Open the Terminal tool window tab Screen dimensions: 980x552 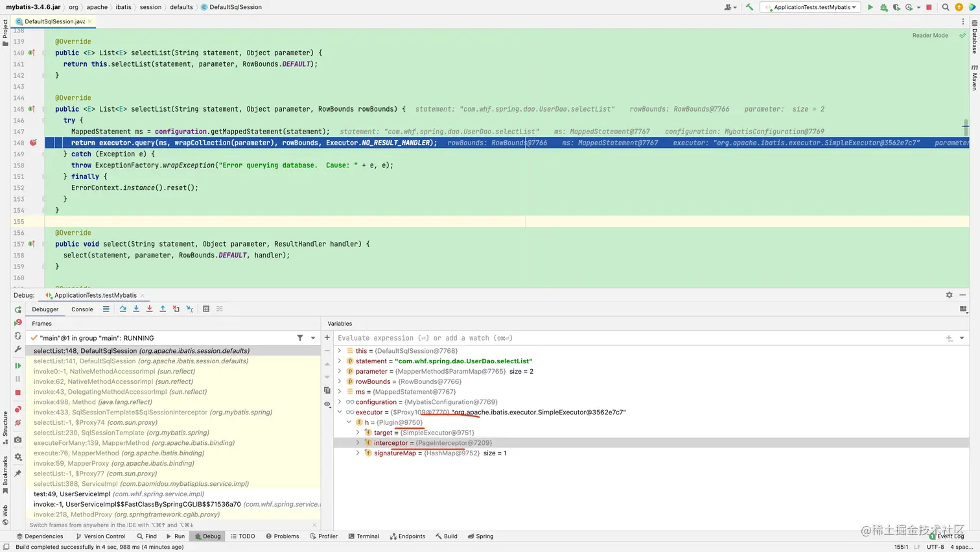pos(364,536)
